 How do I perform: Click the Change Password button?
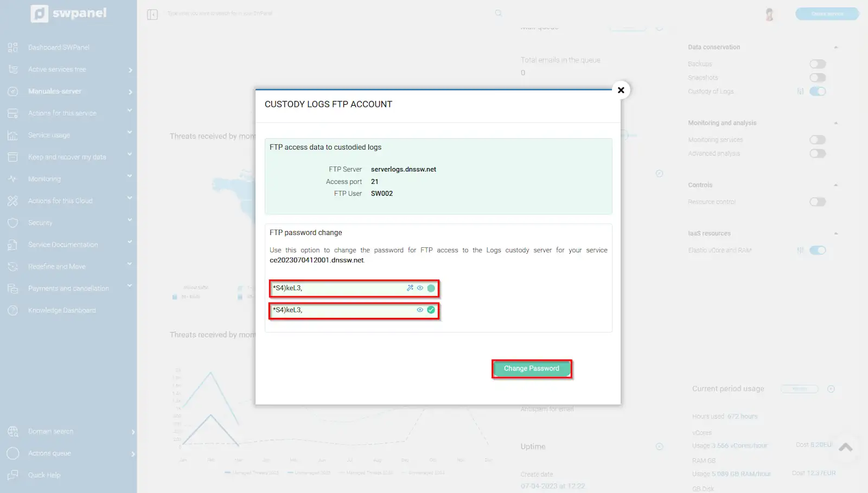[x=531, y=369]
